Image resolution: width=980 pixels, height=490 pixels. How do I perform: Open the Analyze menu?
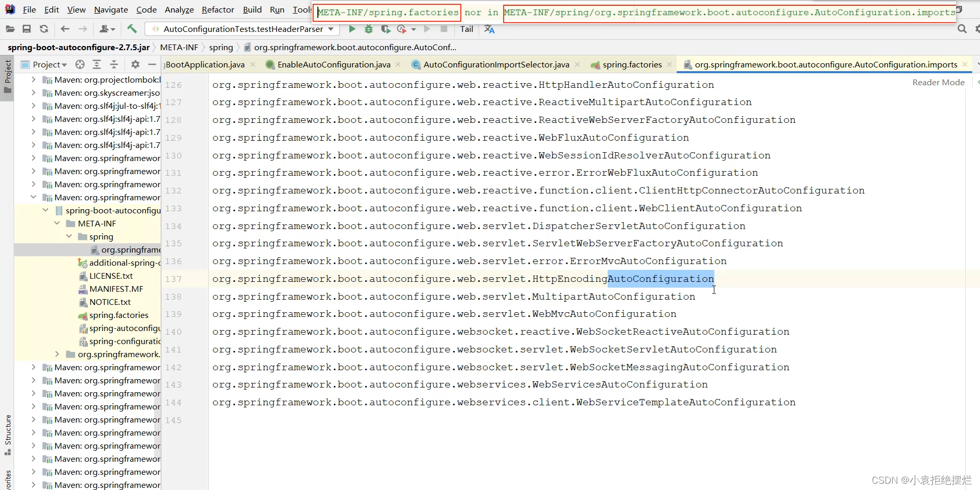(x=179, y=9)
